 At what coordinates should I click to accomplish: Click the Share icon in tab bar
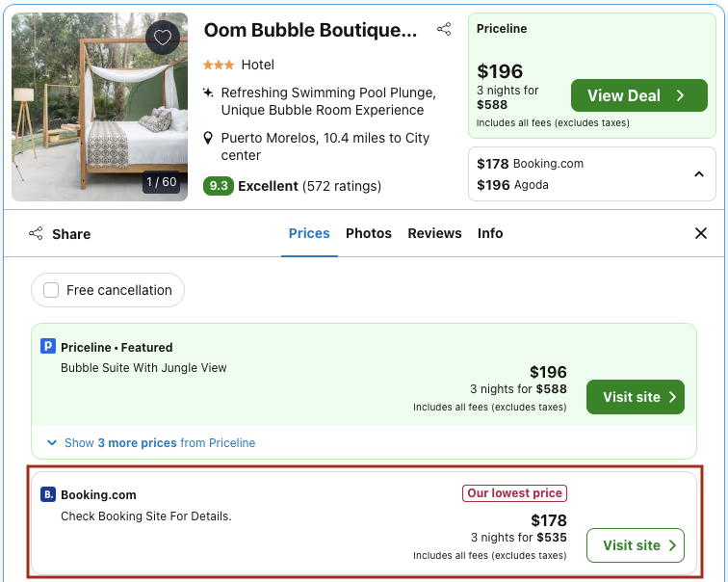(x=37, y=233)
